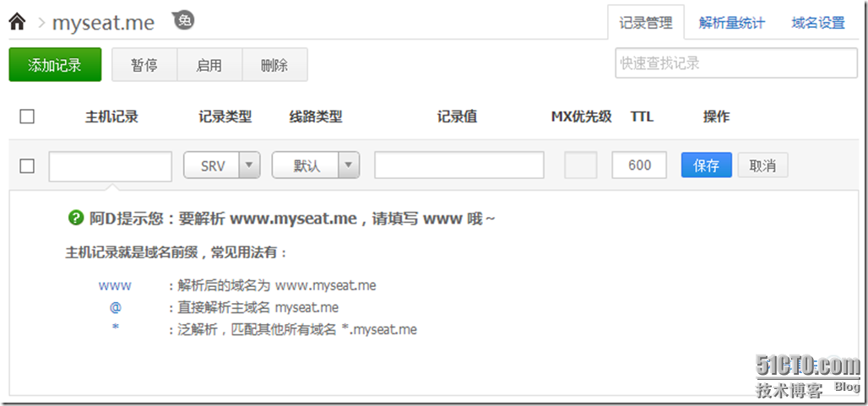Click the MX优先级 column header
868x406 pixels.
pos(581,116)
